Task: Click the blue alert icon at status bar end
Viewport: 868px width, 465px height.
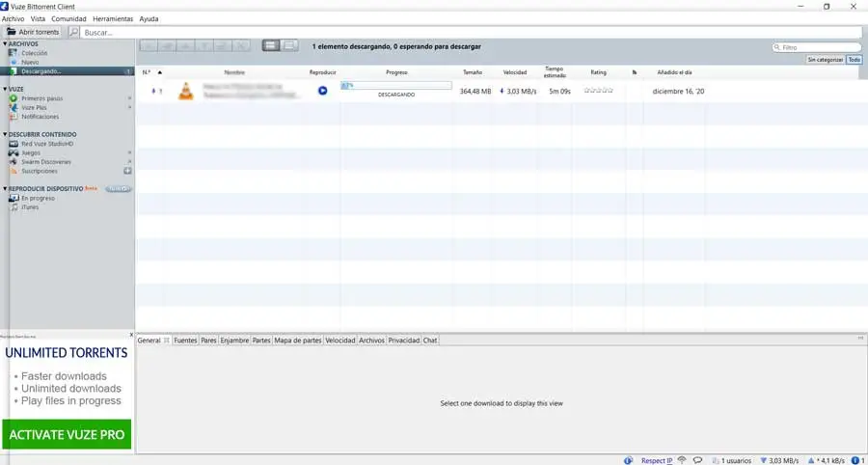Action: point(856,460)
